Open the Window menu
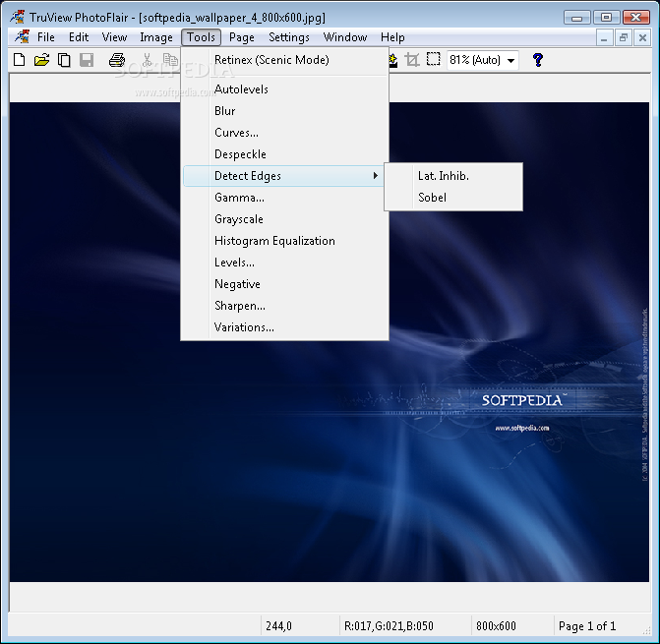 [344, 37]
